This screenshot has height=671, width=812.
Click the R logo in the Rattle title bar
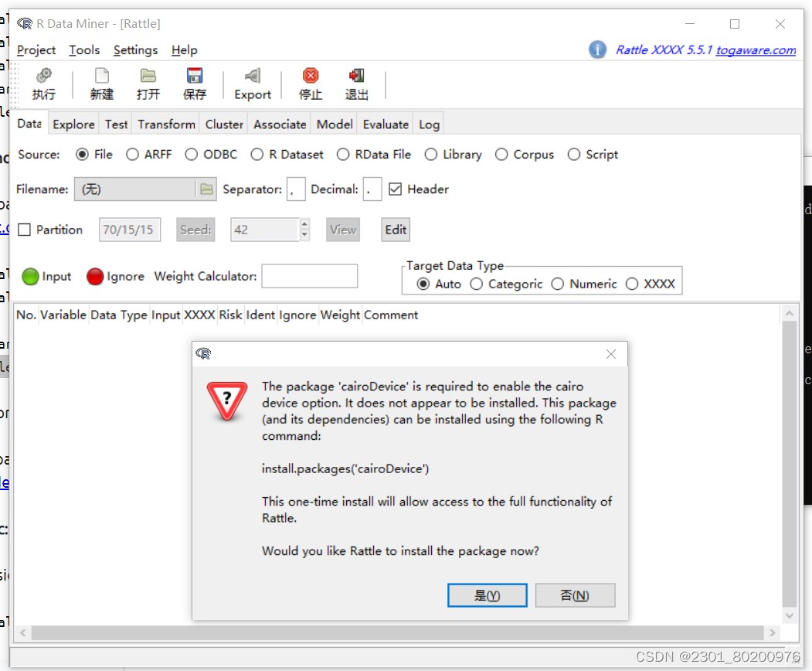tap(25, 23)
